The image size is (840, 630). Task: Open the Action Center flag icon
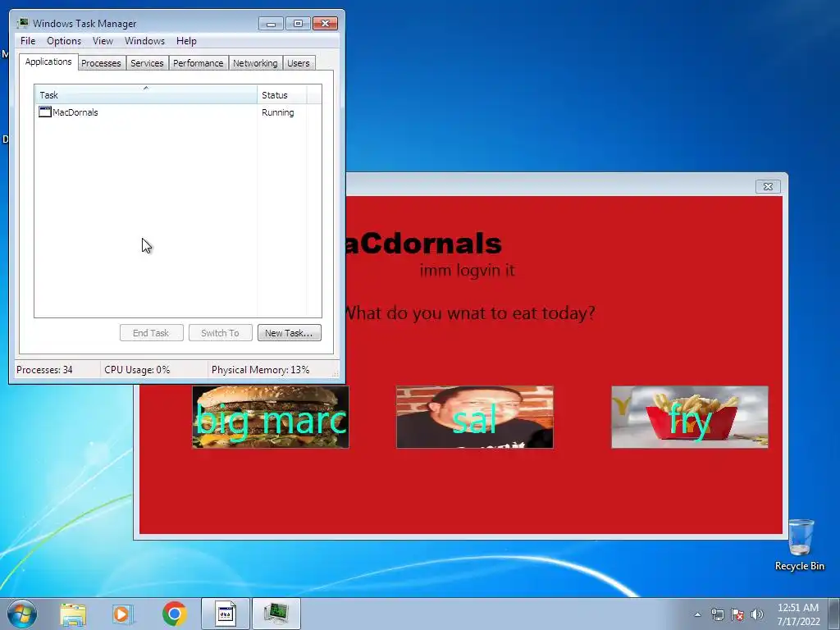click(737, 614)
